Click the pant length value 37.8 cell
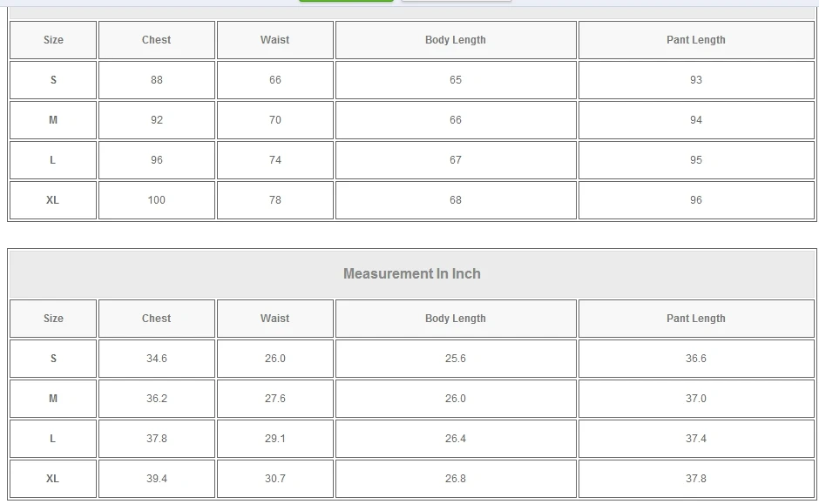 pos(695,479)
